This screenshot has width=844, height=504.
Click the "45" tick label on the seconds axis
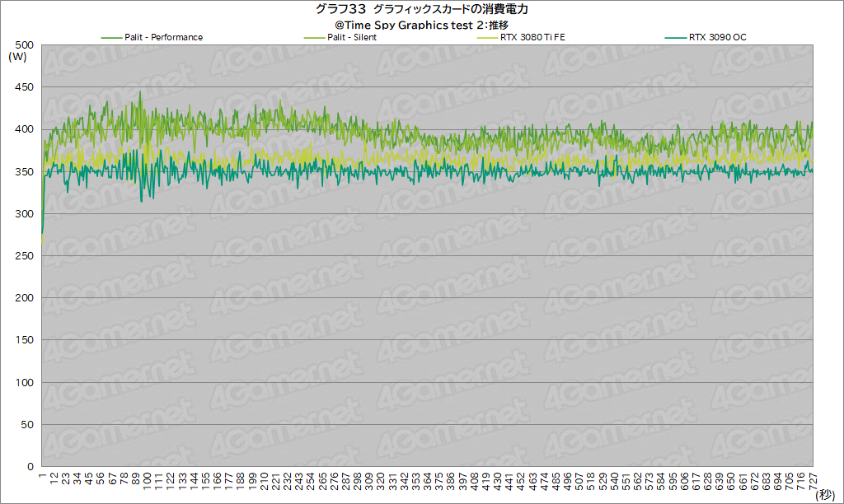89,478
